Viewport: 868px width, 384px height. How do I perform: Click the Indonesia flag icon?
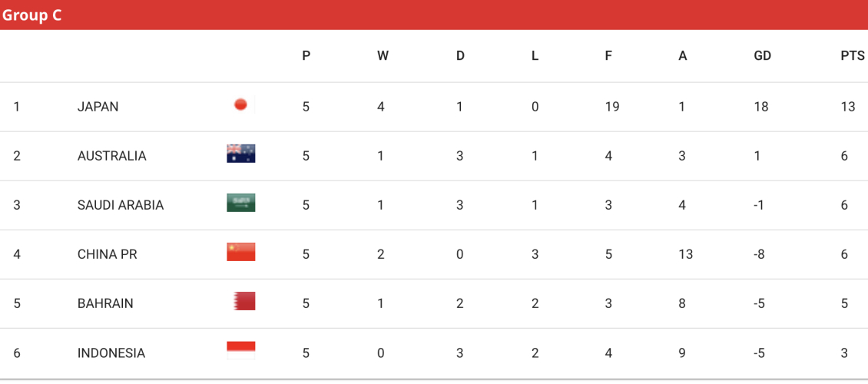(240, 350)
